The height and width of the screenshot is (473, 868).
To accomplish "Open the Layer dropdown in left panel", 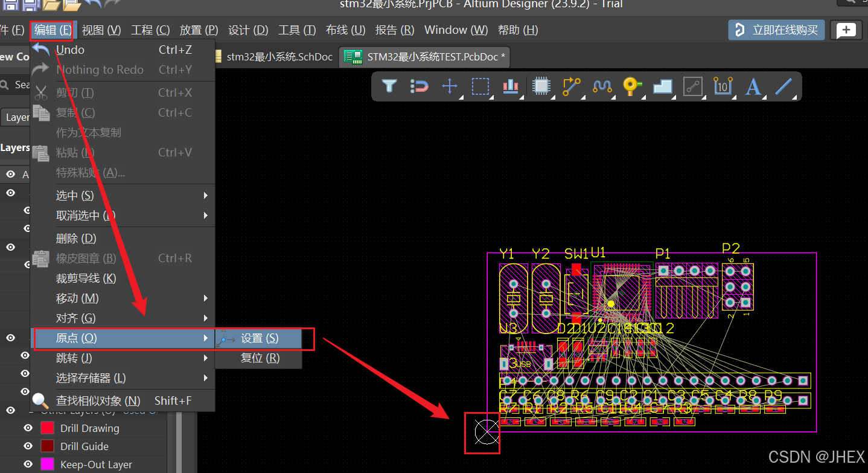I will point(15,117).
